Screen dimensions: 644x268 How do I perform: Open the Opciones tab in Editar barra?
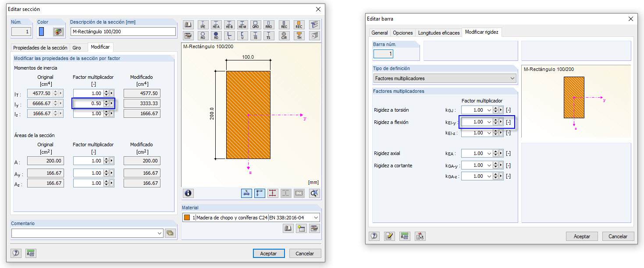tap(403, 33)
